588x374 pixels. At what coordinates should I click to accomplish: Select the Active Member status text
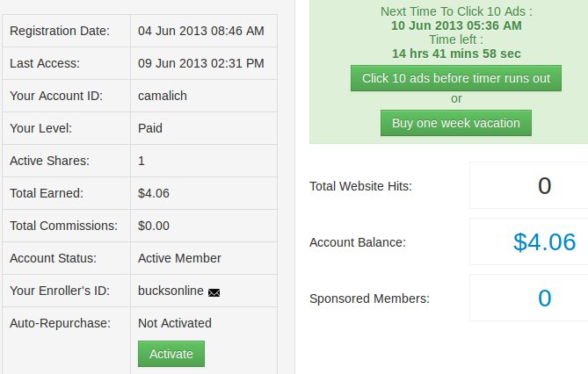point(179,258)
